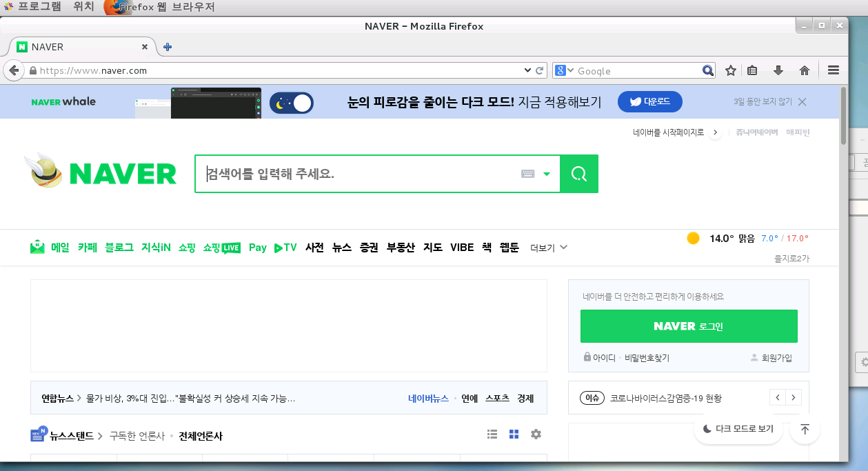
Task: Open 지식iN service link
Action: coord(156,248)
